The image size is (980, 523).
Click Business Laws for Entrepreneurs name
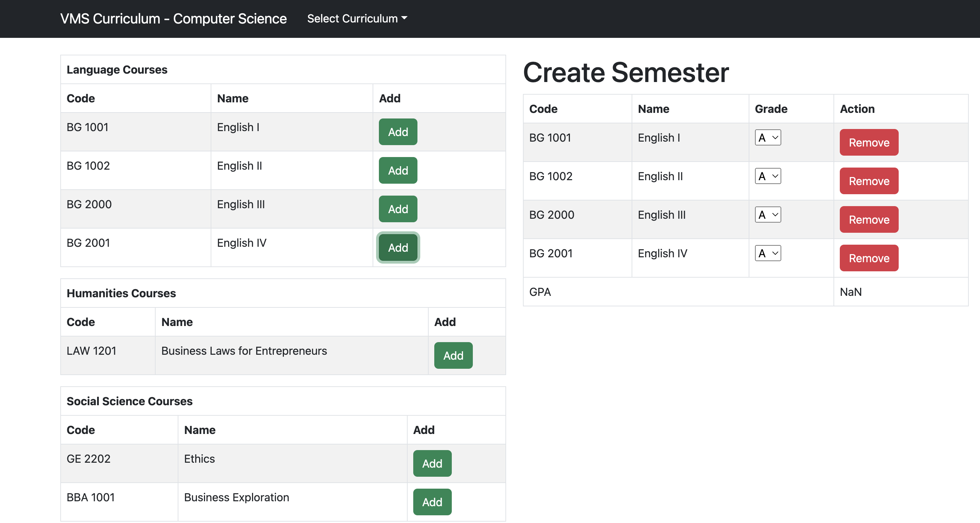pyautogui.click(x=244, y=351)
